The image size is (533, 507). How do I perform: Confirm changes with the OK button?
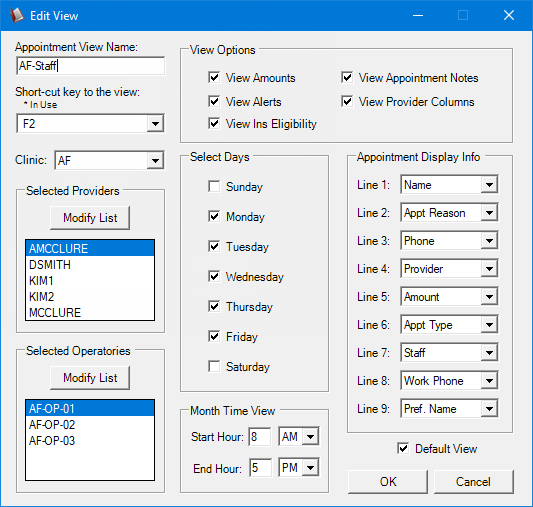click(388, 482)
